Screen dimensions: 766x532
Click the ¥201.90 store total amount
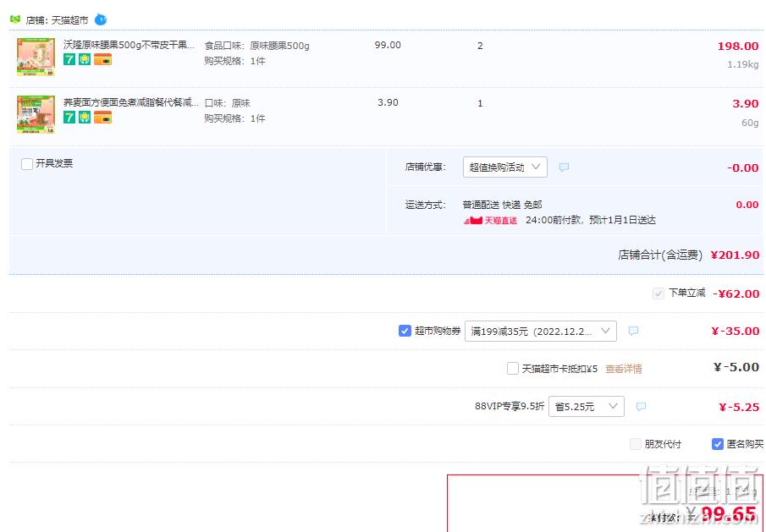click(735, 255)
